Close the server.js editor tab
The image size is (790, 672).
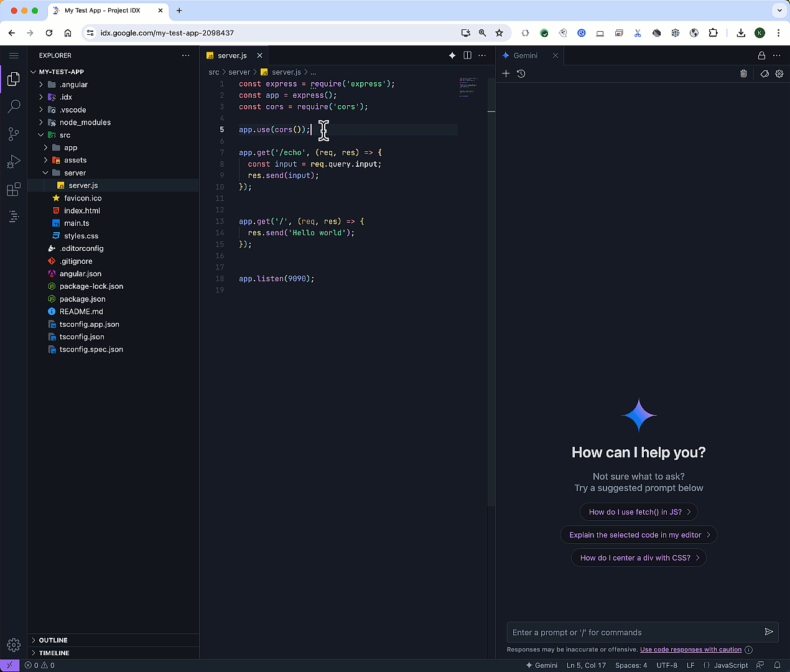coord(260,55)
